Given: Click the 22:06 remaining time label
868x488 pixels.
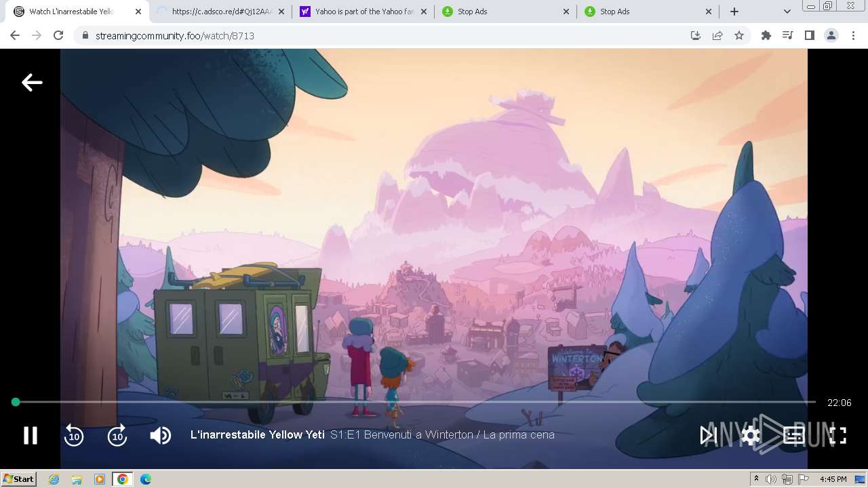Looking at the screenshot, I should click(x=839, y=403).
